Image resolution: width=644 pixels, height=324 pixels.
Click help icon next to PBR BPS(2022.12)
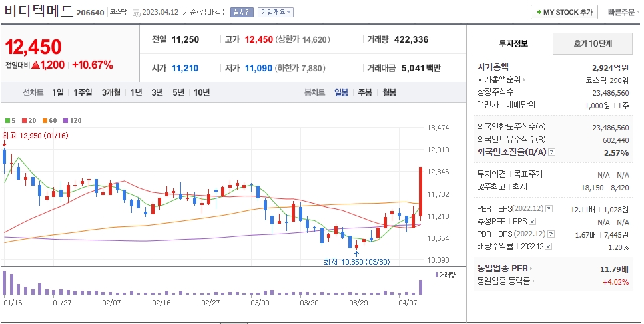pyautogui.click(x=551, y=234)
